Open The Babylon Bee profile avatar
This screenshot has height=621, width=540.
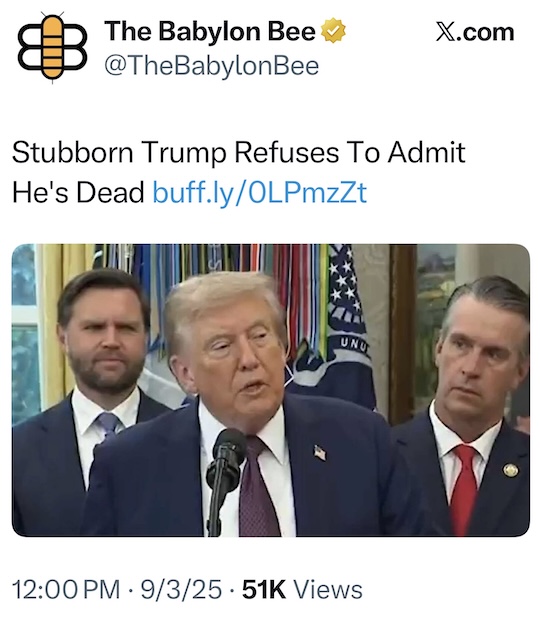(x=52, y=47)
